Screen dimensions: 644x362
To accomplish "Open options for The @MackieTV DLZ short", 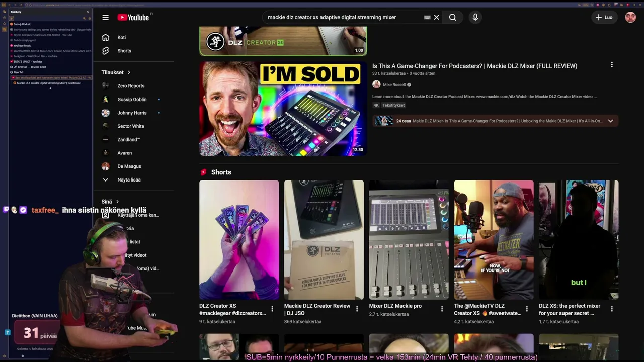I will [x=527, y=309].
